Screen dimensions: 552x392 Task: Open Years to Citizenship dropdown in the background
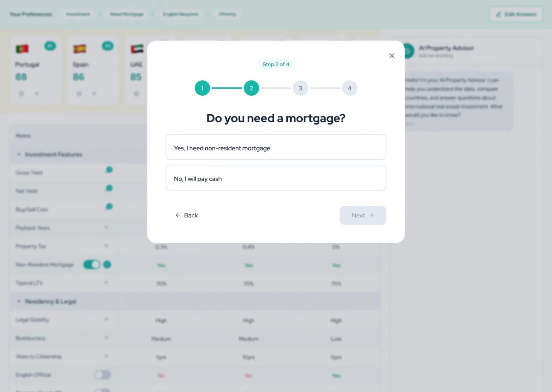[x=106, y=356]
